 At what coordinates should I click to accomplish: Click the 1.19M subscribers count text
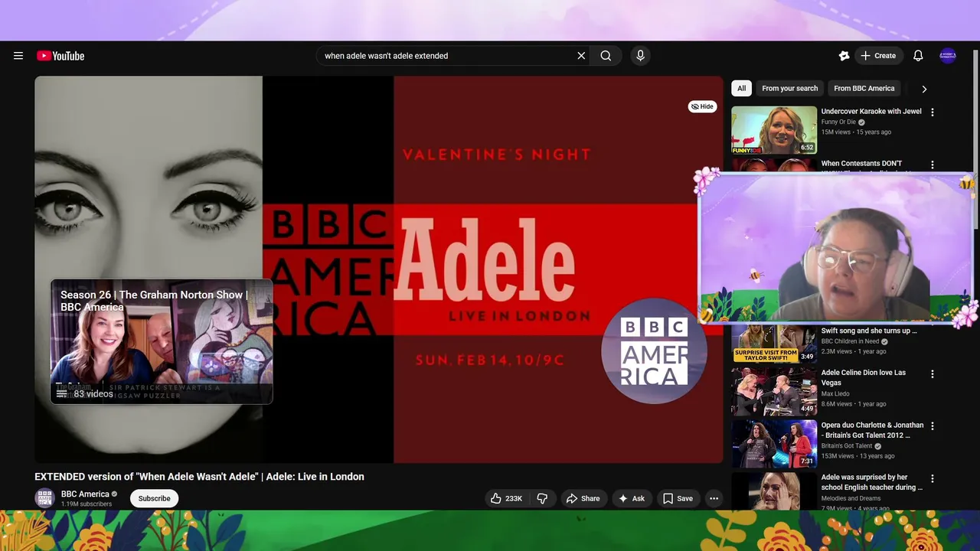coord(87,504)
